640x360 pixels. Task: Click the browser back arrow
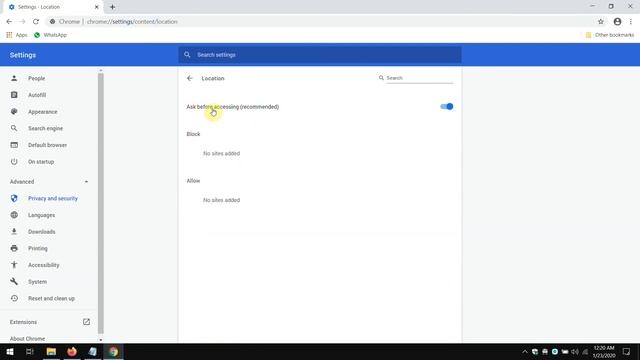(x=9, y=22)
